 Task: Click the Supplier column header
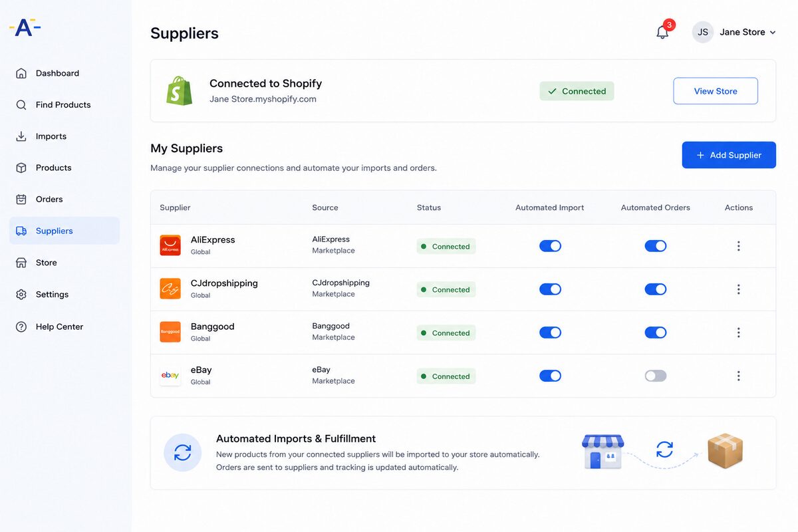click(175, 207)
